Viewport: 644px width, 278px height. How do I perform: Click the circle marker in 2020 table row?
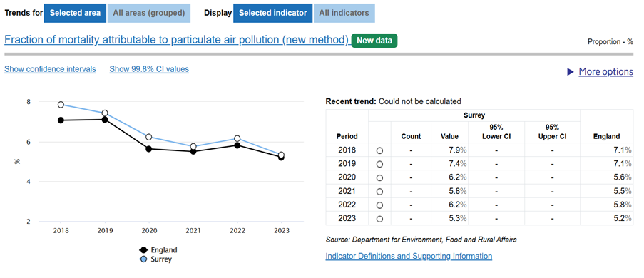[x=379, y=177]
